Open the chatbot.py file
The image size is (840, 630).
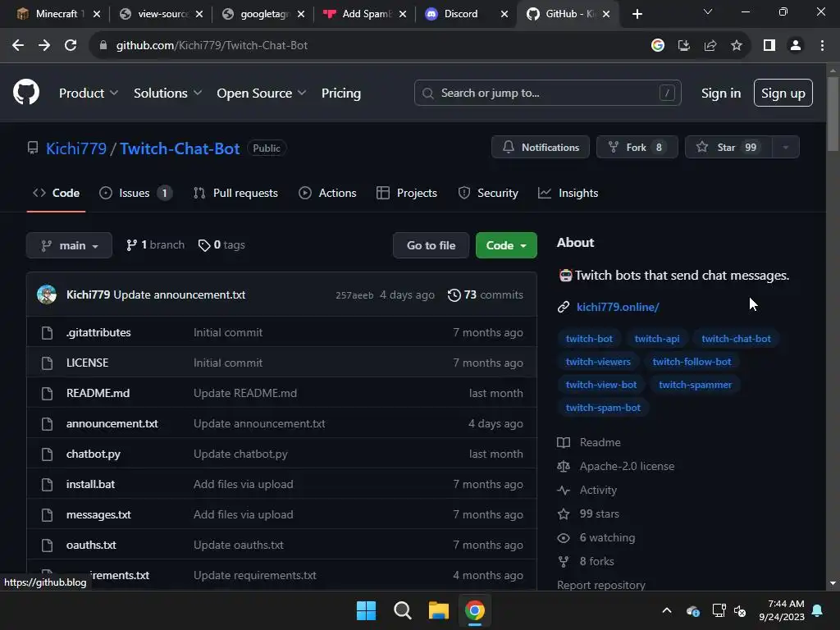pos(94,454)
